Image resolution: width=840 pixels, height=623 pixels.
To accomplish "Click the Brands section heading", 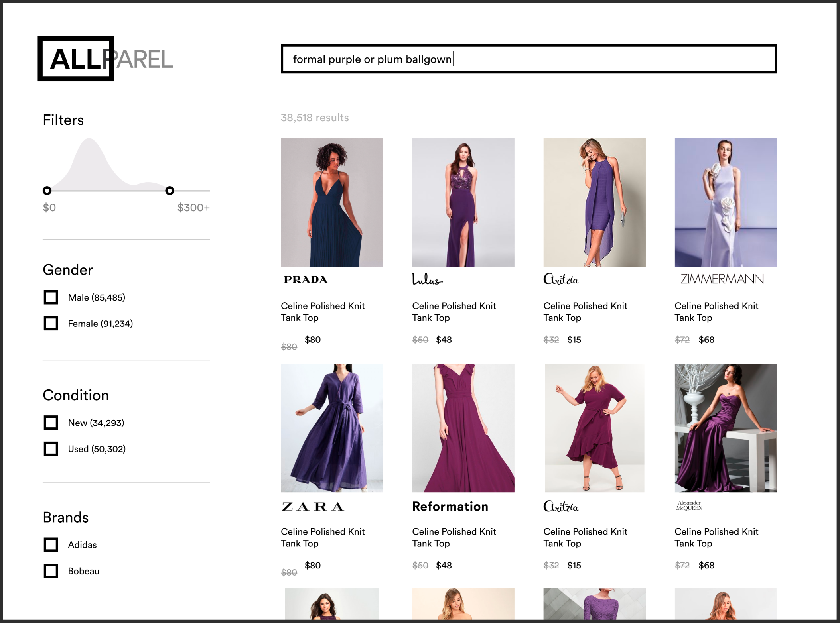I will pos(66,517).
